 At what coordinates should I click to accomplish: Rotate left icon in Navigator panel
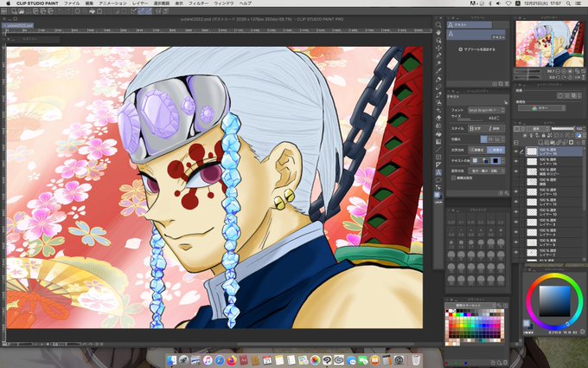559,77
